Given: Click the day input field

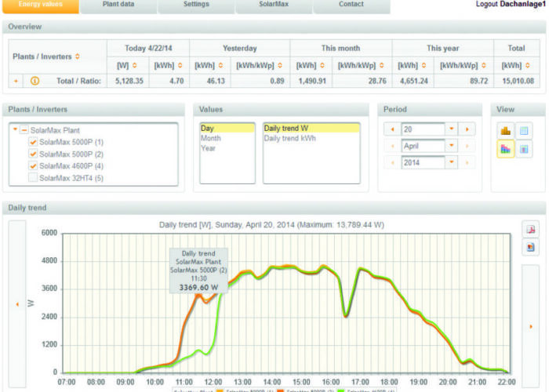Looking at the screenshot, I should (424, 129).
